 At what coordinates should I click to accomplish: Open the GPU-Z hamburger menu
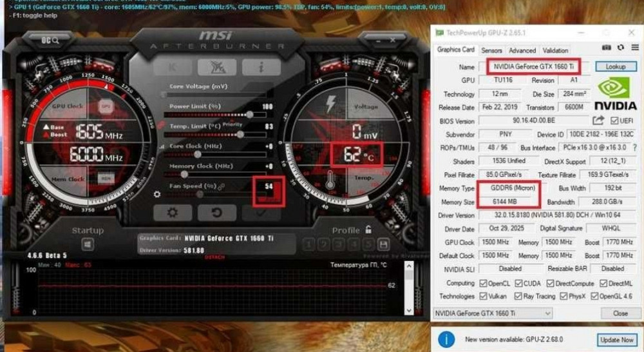635,48
